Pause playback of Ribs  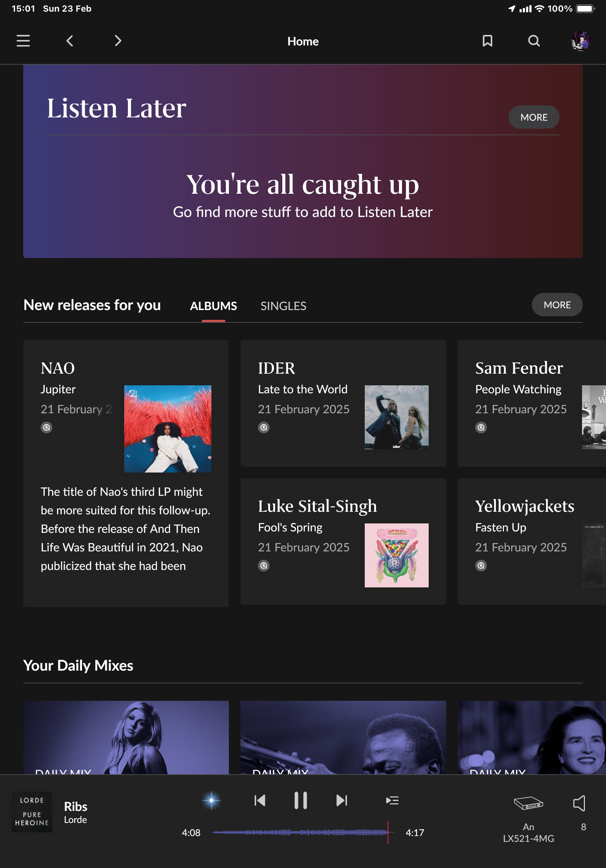[x=301, y=800]
